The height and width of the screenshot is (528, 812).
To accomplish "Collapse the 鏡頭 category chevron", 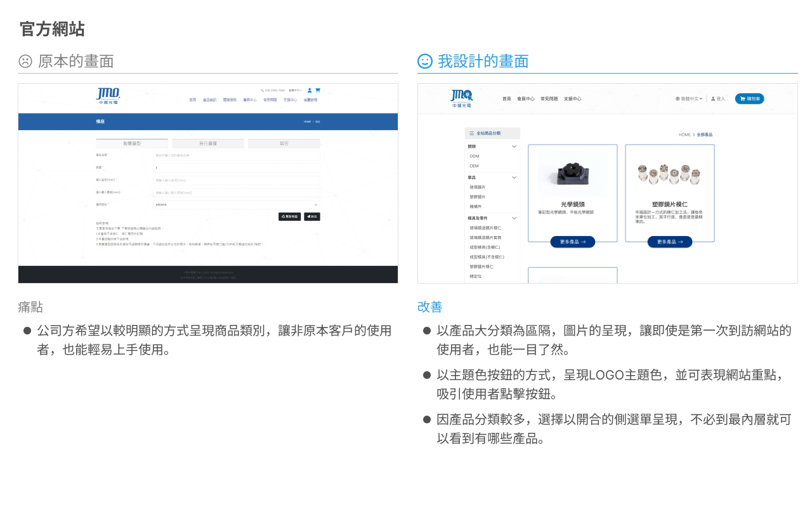I will (x=514, y=147).
